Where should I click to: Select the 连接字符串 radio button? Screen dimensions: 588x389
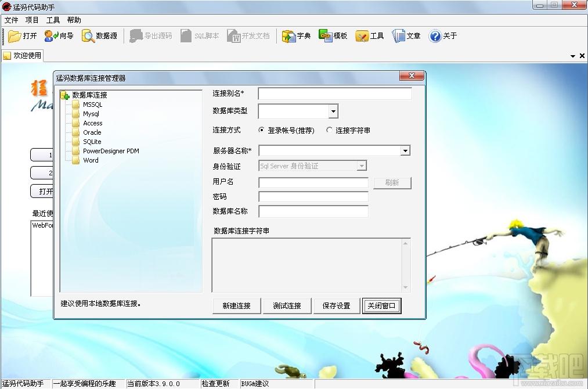[x=330, y=131]
